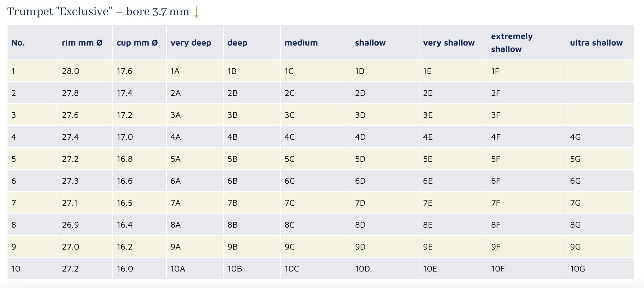Select the 6G cell

[x=575, y=181]
